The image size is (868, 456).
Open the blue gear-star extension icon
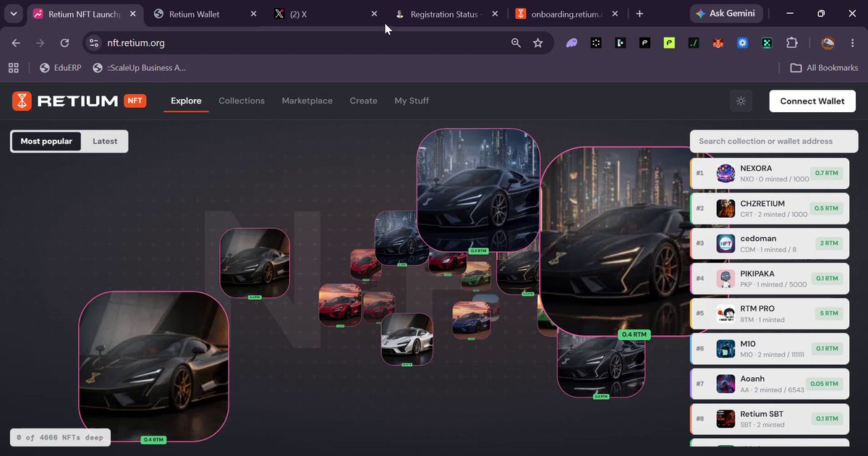(742, 43)
